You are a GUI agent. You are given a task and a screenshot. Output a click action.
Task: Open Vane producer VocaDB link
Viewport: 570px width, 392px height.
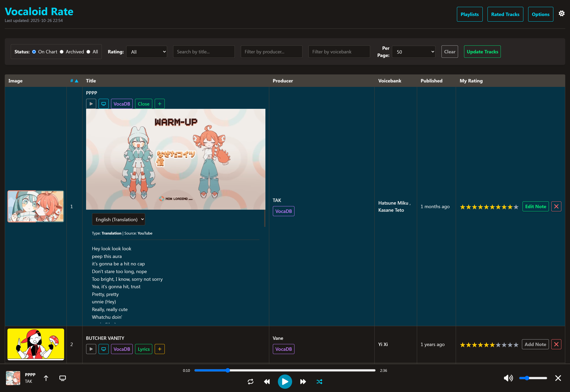284,349
